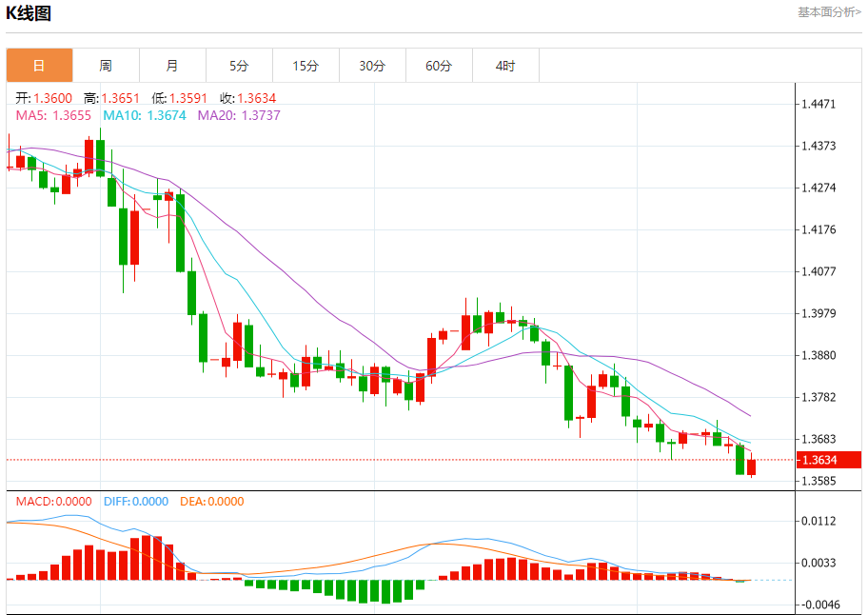The width and height of the screenshot is (868, 615).
Task: Click the MACD: 0.0000 label
Action: point(53,502)
